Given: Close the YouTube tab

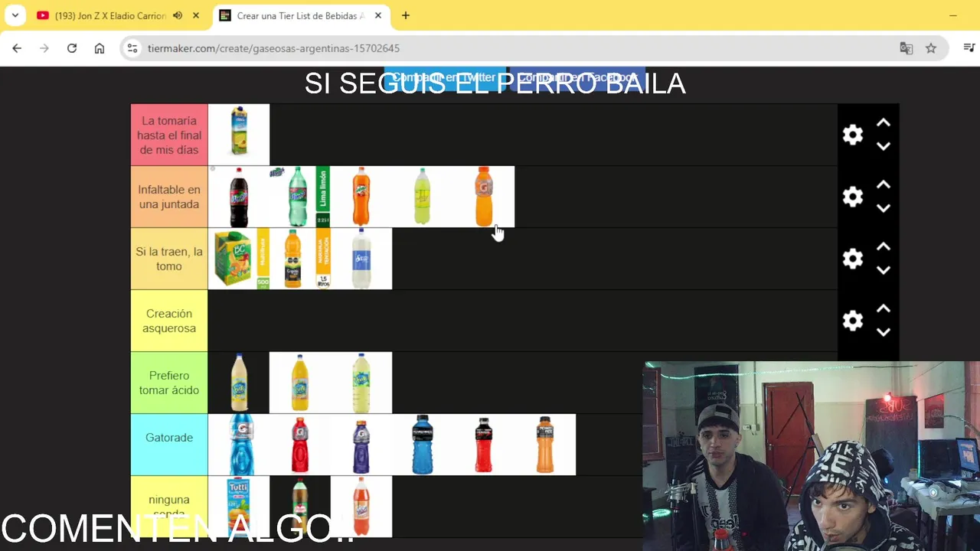Looking at the screenshot, I should 196,15.
